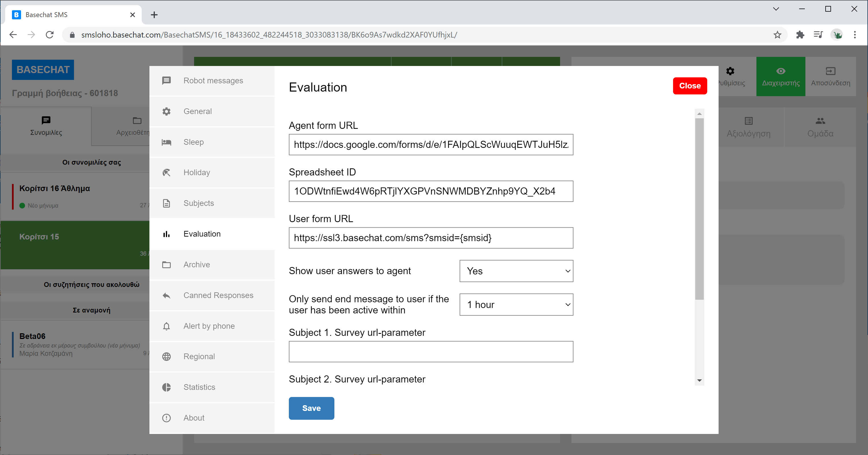This screenshot has height=455, width=868.
Task: Open the 1 hour active-within dropdown
Action: [516, 305]
